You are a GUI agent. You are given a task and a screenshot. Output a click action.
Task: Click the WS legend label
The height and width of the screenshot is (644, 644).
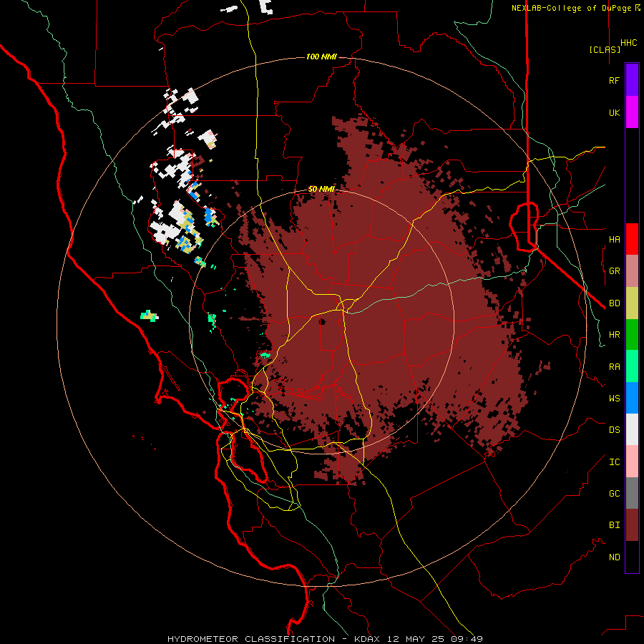614,399
